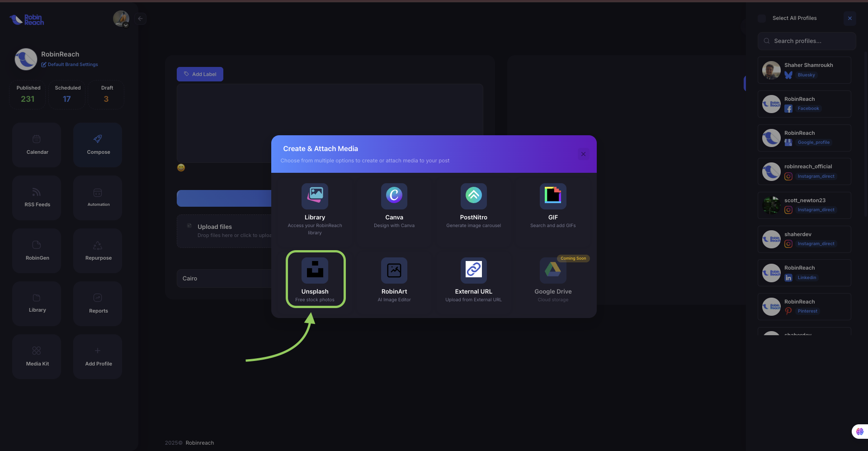Screen dimensions: 868x451
Task: Open the Media Kit tile
Action: click(37, 356)
